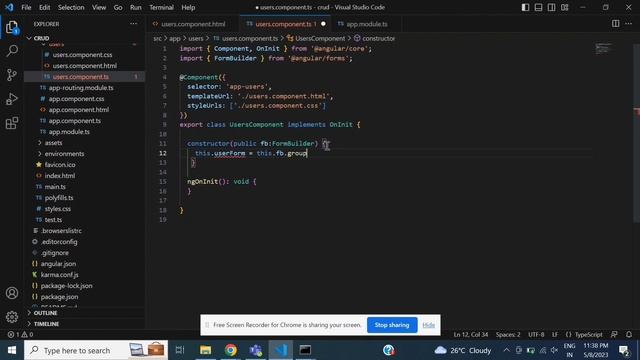
Task: Switch to the app.module.ts tab
Action: click(367, 24)
